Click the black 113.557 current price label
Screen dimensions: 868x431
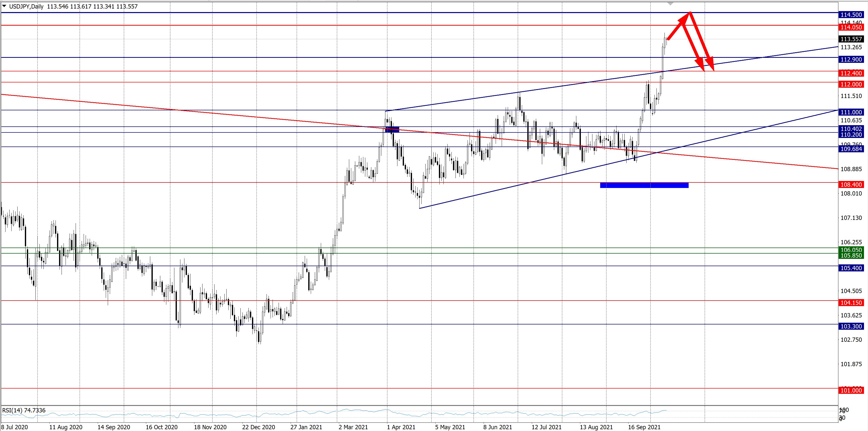tap(851, 39)
